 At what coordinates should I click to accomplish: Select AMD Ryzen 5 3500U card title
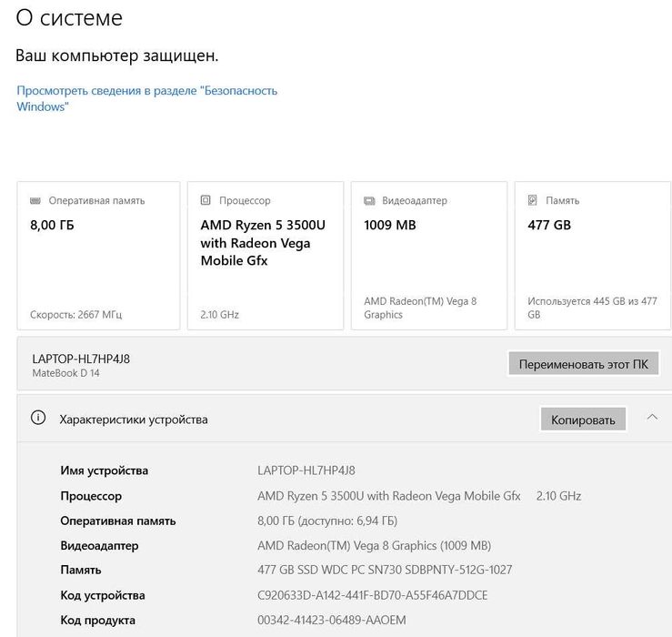coord(263,243)
